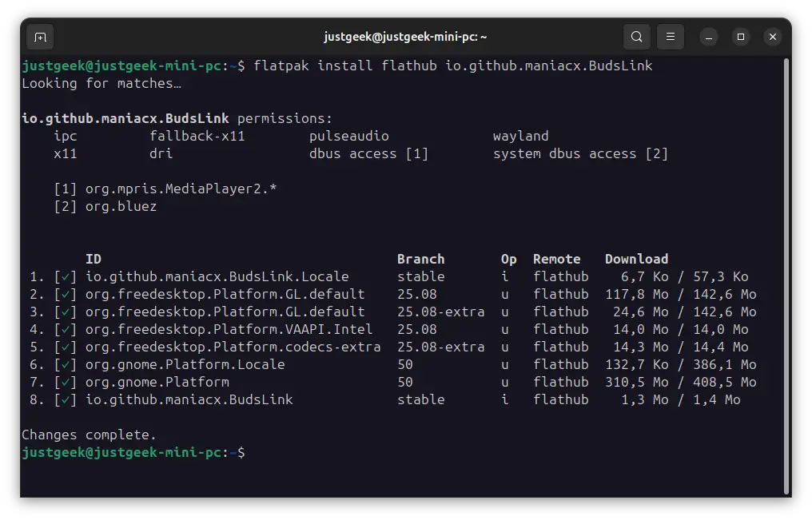Click branch '25.08-extra' in codecs-extra row

pos(440,347)
